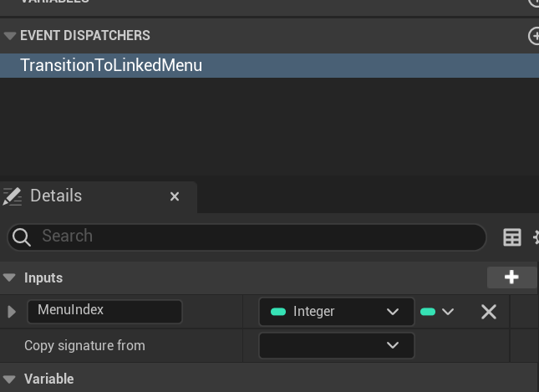Collapse the Inputs section
This screenshot has width=539, height=392.
click(x=9, y=277)
